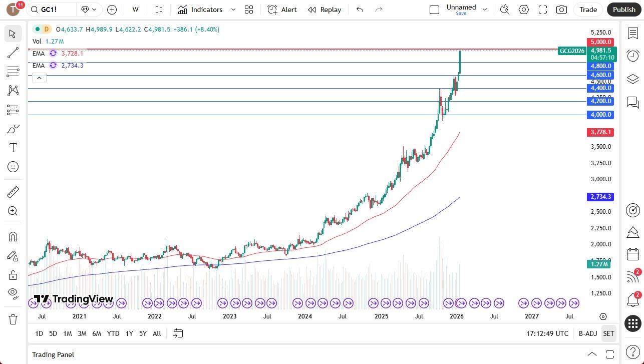The image size is (644, 364).
Task: Open the economic Calendar panel
Action: tap(633, 254)
